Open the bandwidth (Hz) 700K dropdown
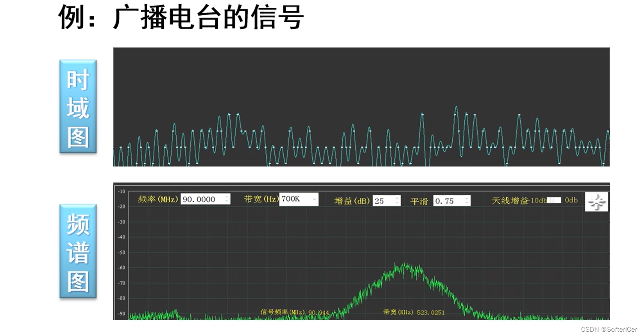The height and width of the screenshot is (336, 644). [x=299, y=199]
